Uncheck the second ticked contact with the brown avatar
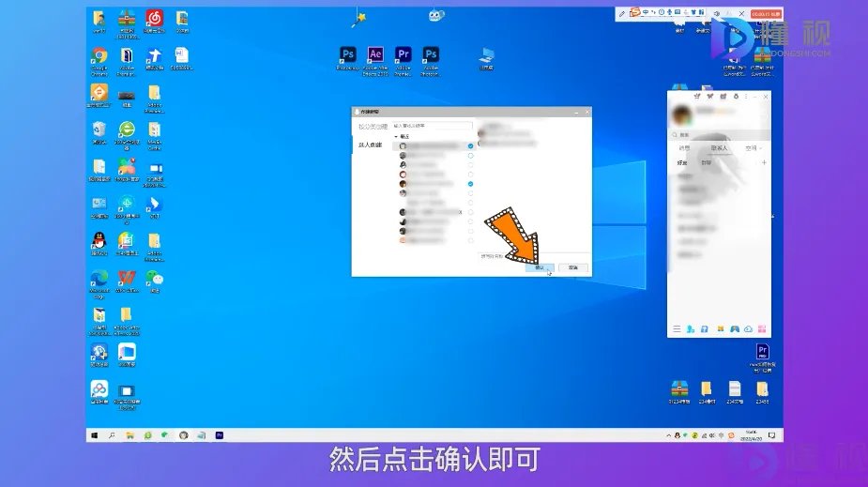The width and height of the screenshot is (868, 487). click(x=470, y=184)
